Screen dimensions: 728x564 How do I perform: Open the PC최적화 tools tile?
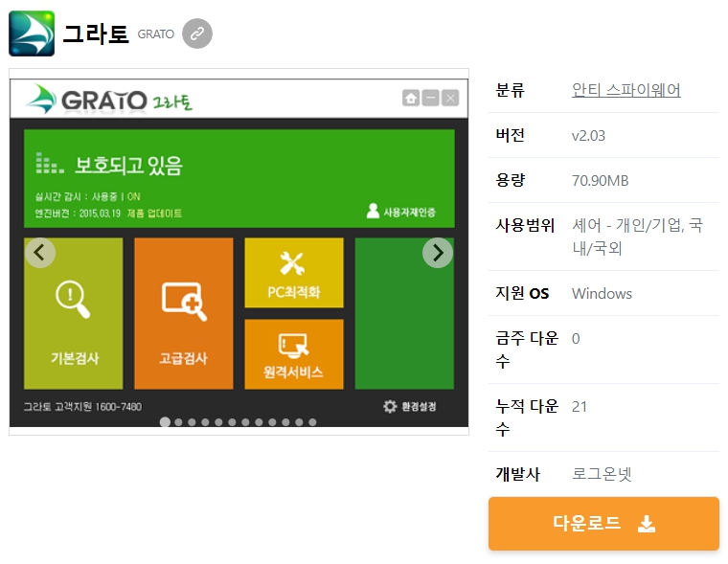294,273
